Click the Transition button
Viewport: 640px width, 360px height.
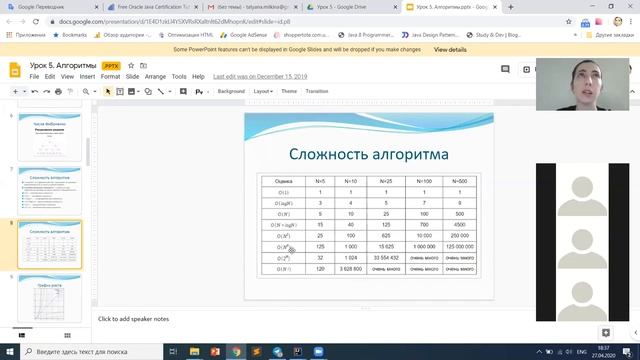click(x=317, y=91)
